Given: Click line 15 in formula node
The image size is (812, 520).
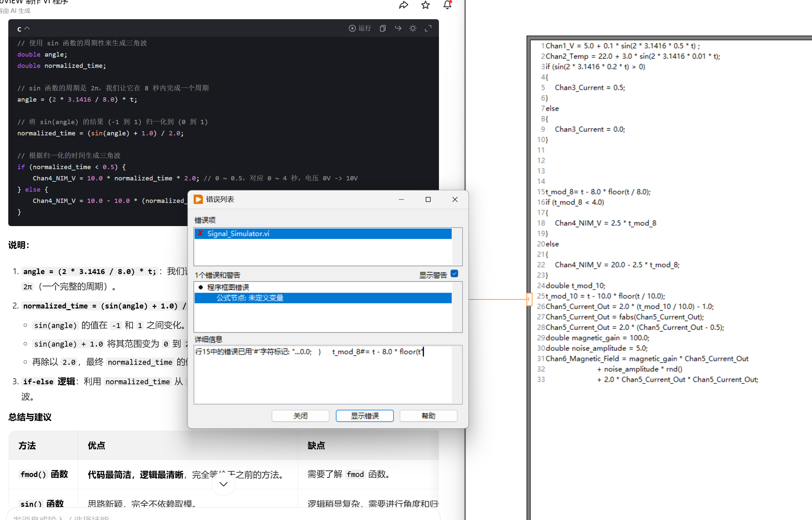Looking at the screenshot, I should tap(597, 192).
